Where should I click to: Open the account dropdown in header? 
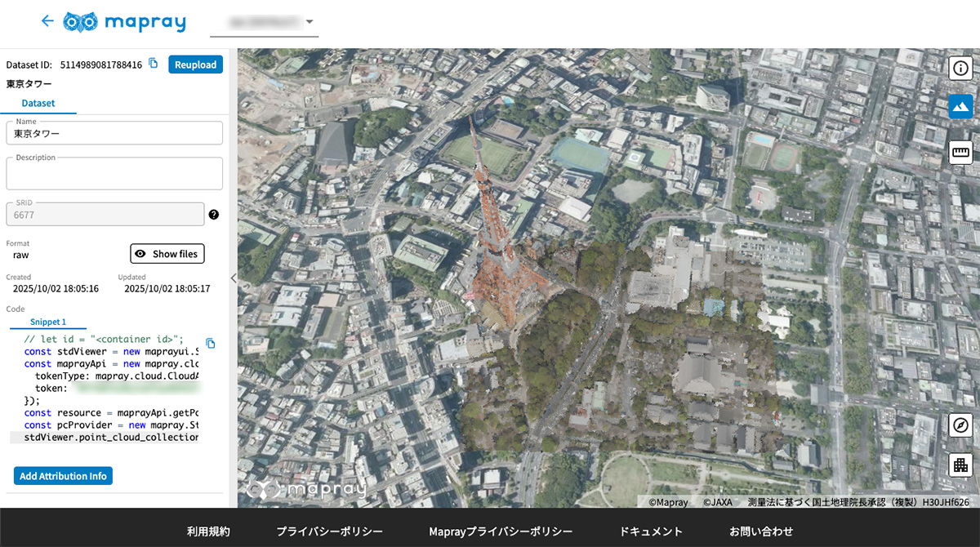pyautogui.click(x=264, y=22)
